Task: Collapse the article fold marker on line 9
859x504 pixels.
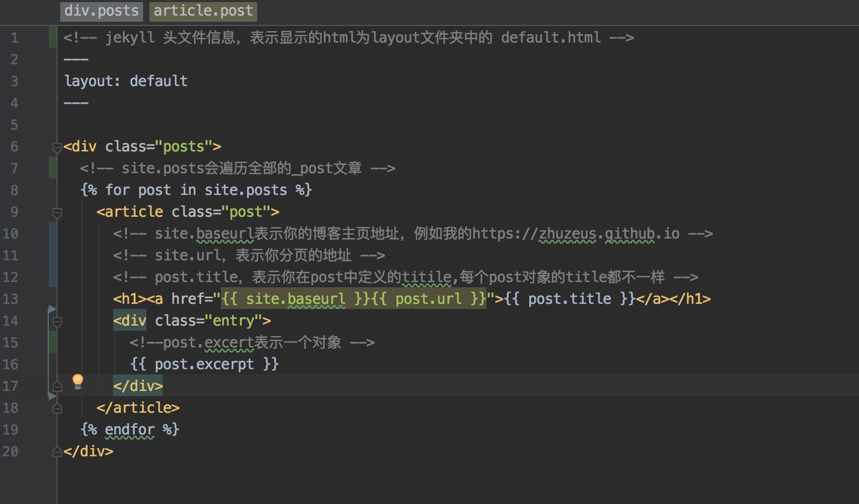Action: coord(57,213)
